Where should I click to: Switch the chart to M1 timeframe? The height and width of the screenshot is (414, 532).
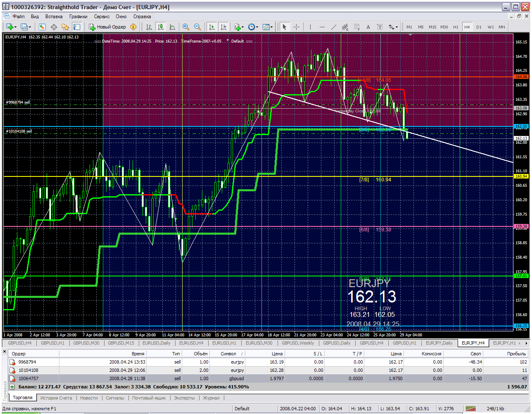coord(409,27)
